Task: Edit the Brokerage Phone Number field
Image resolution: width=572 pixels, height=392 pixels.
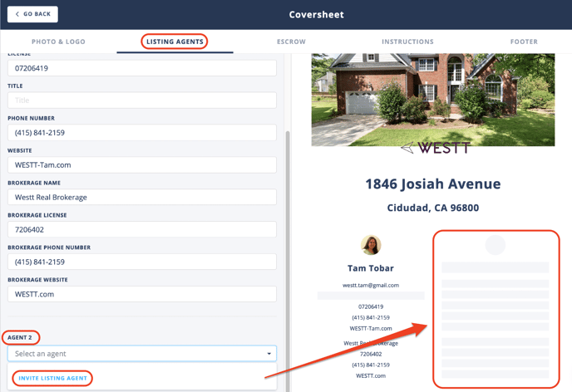Action: coord(142,262)
